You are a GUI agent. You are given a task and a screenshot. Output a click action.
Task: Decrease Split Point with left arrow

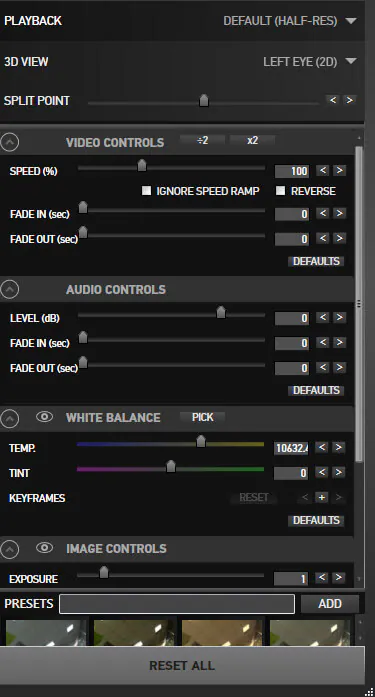333,100
